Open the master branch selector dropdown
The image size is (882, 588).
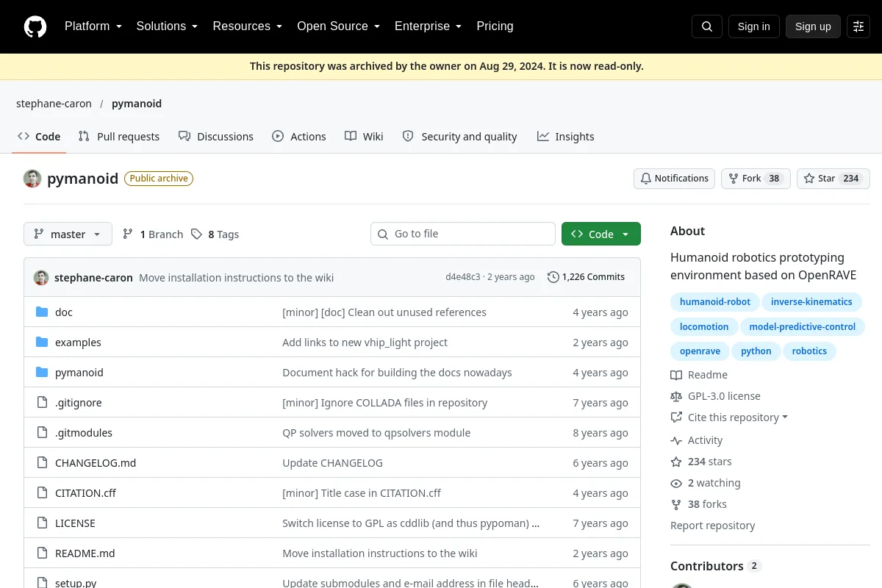point(68,234)
